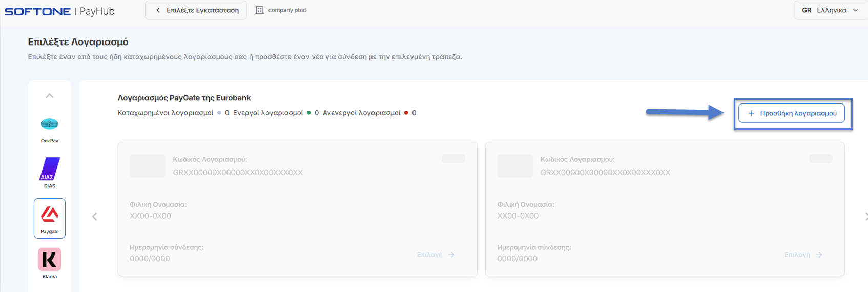Image resolution: width=868 pixels, height=292 pixels.
Task: Click the second placeholder account card
Action: 665,209
